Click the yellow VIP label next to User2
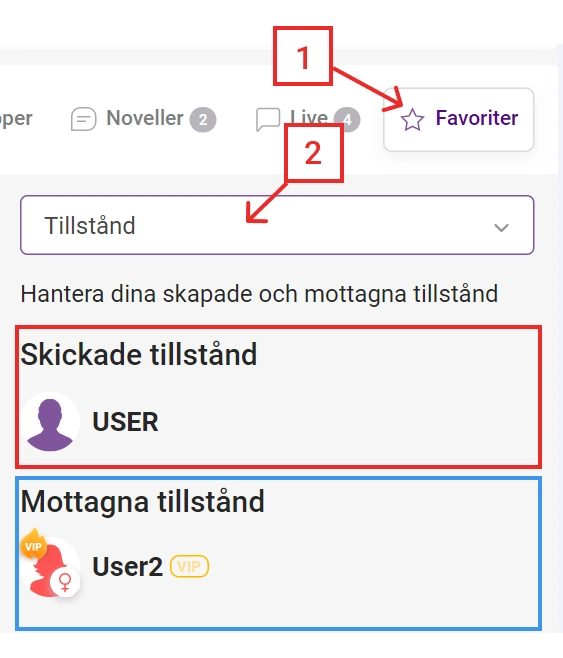The image size is (563, 658). click(x=189, y=567)
